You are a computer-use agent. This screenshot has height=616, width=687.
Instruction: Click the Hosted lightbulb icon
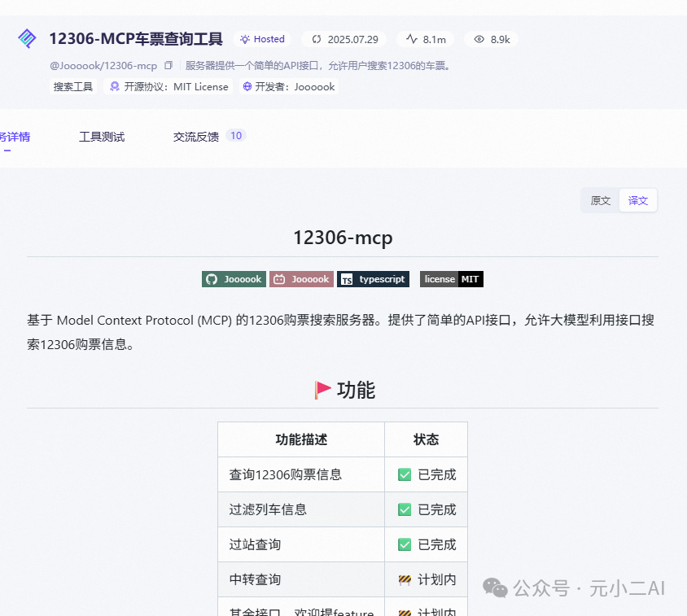[x=245, y=39]
